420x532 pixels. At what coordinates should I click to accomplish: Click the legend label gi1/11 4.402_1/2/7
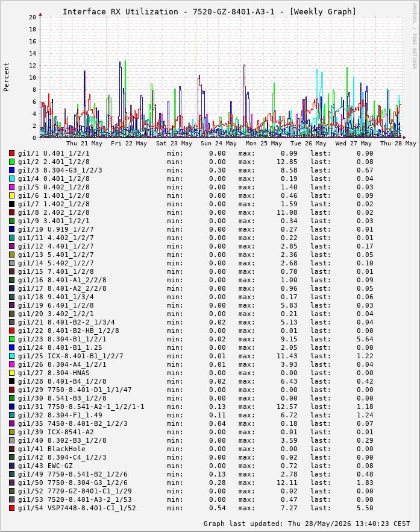pyautogui.click(x=55, y=238)
